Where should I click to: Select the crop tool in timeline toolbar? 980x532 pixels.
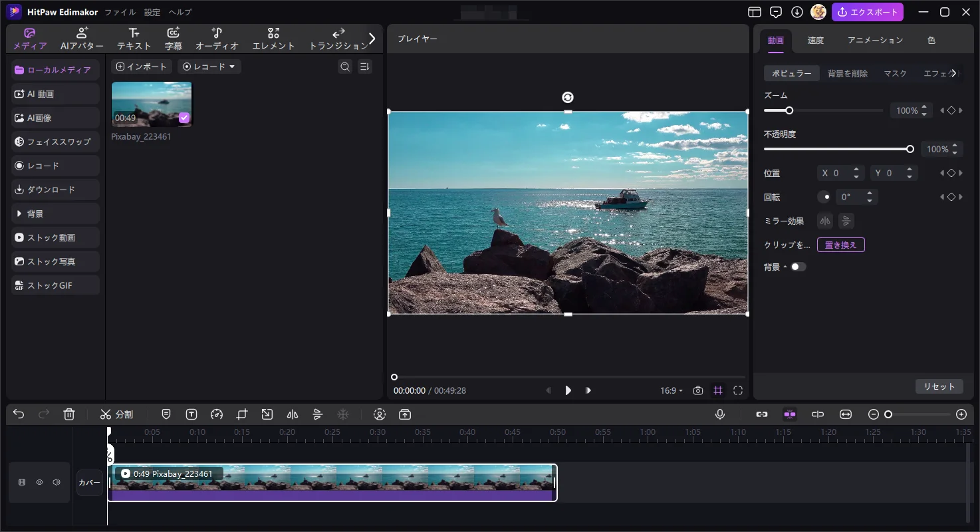[242, 414]
